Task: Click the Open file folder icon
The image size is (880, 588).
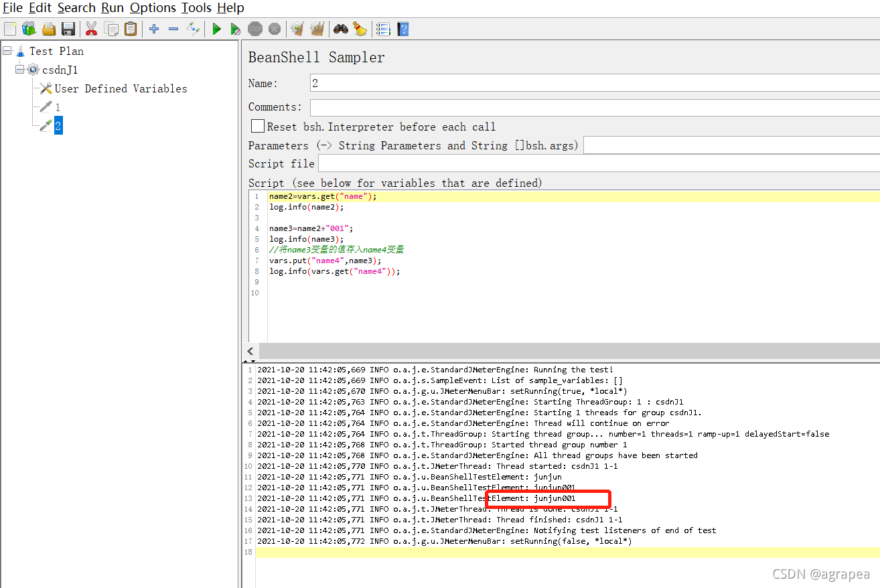Action: [x=49, y=29]
